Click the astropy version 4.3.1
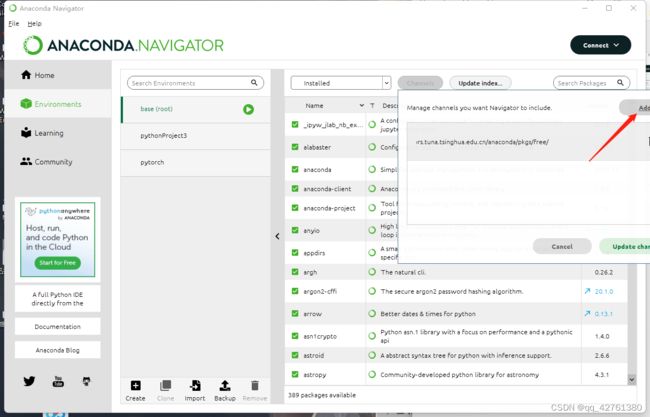Image resolution: width=650 pixels, height=417 pixels. 601,375
